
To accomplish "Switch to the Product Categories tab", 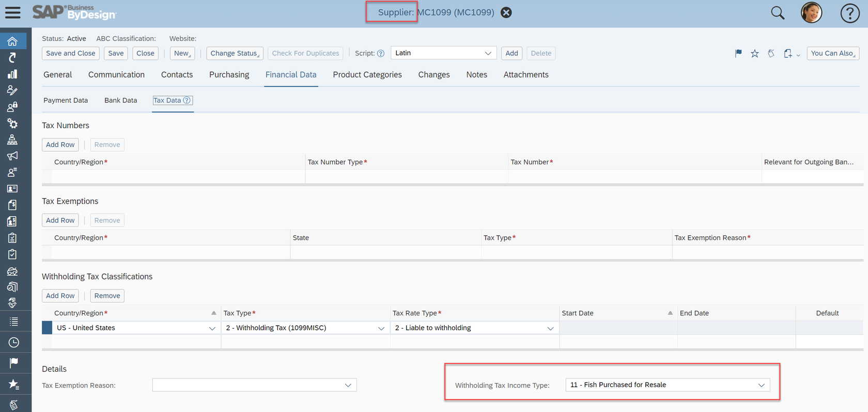I will 367,74.
